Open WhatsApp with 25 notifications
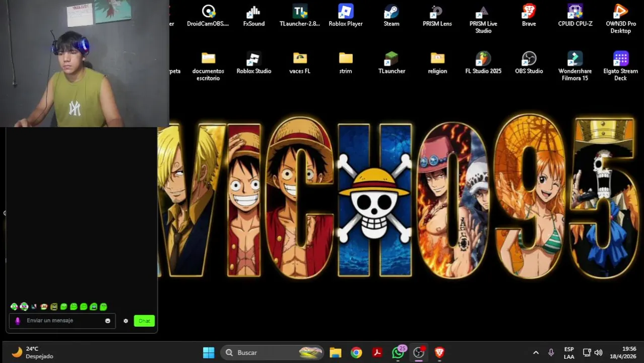The width and height of the screenshot is (644, 363). (398, 352)
